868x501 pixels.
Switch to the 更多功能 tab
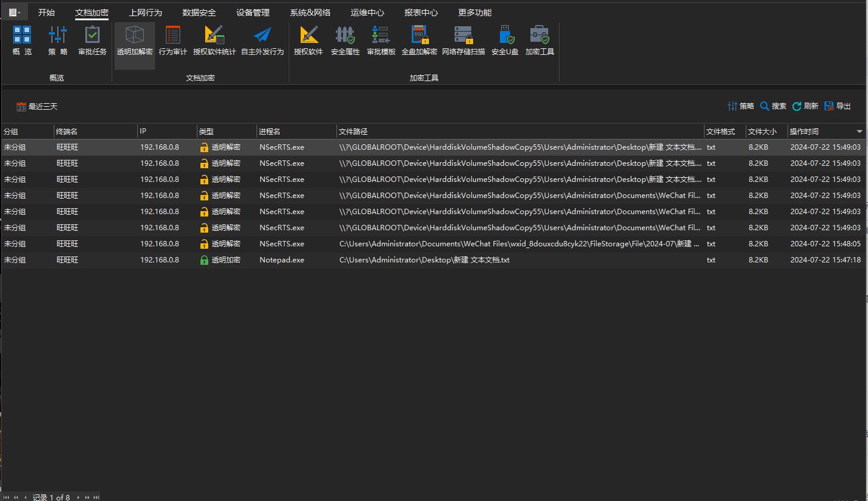coord(475,13)
